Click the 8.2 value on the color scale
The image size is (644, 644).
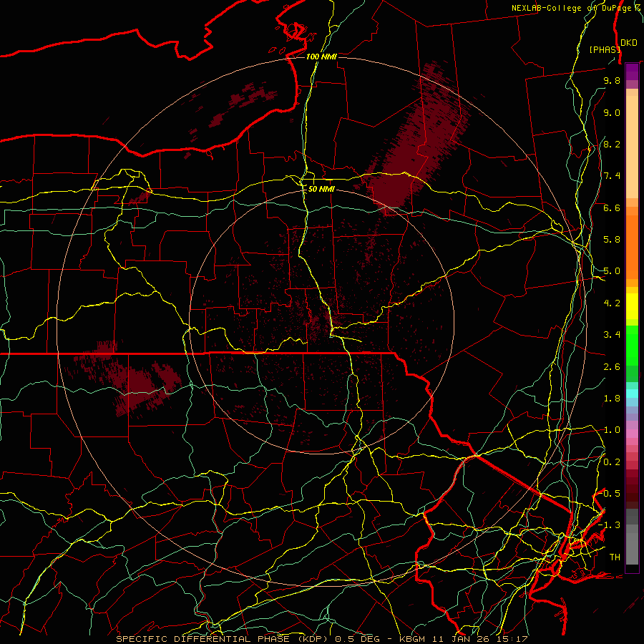point(612,144)
